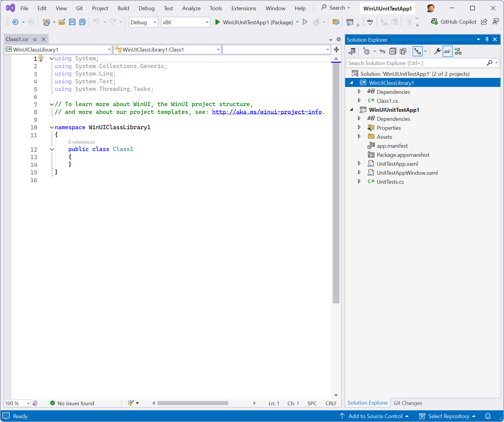
Task: Collapse all items in Solution Explorer
Action: 393,51
